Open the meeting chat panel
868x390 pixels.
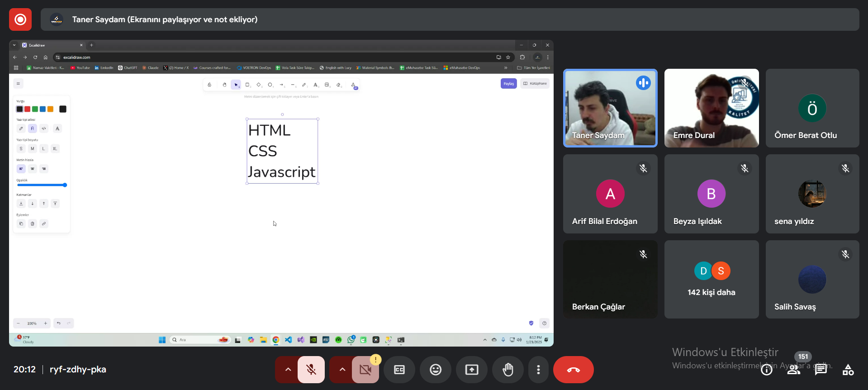821,370
